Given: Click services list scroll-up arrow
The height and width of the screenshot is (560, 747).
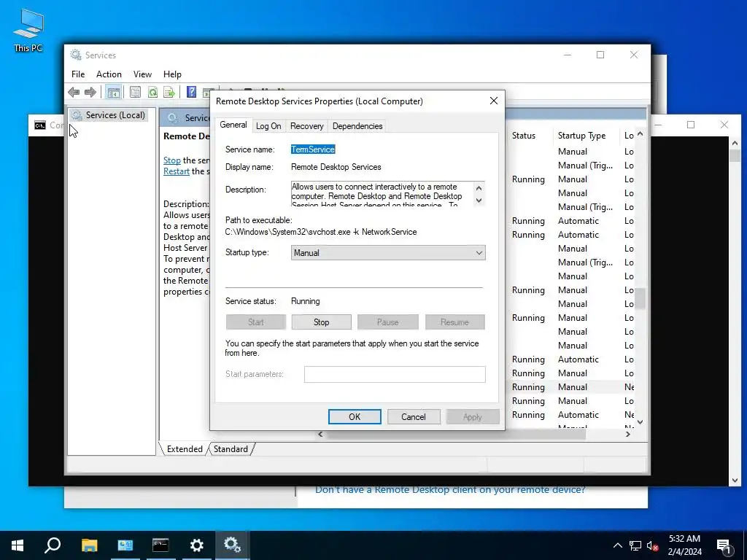Looking at the screenshot, I should tap(640, 134).
